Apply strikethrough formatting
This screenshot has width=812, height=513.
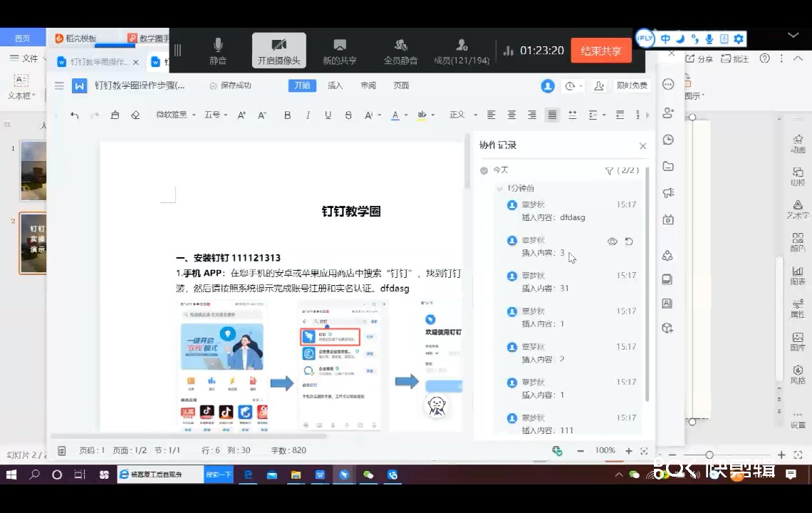348,115
